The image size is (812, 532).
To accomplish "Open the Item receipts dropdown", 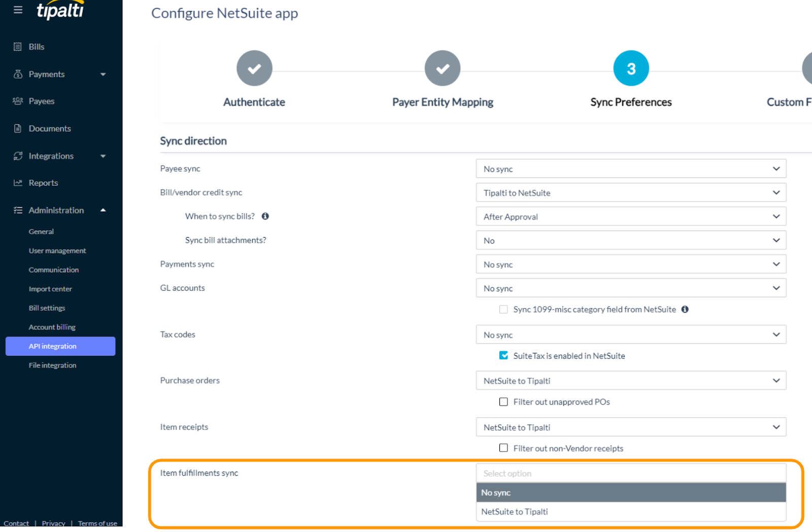I will pyautogui.click(x=631, y=427).
